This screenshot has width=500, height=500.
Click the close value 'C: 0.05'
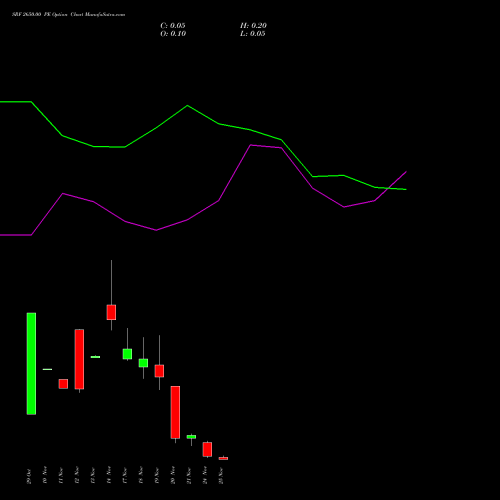pos(173,26)
